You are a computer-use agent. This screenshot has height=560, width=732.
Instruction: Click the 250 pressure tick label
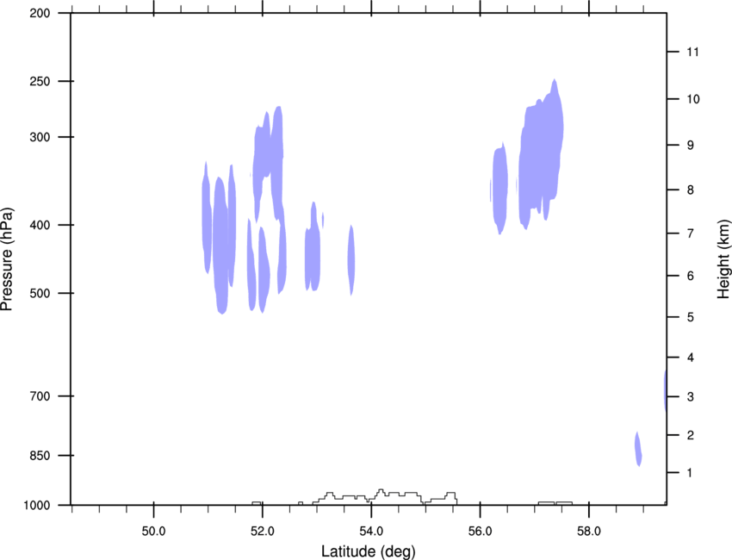point(40,81)
